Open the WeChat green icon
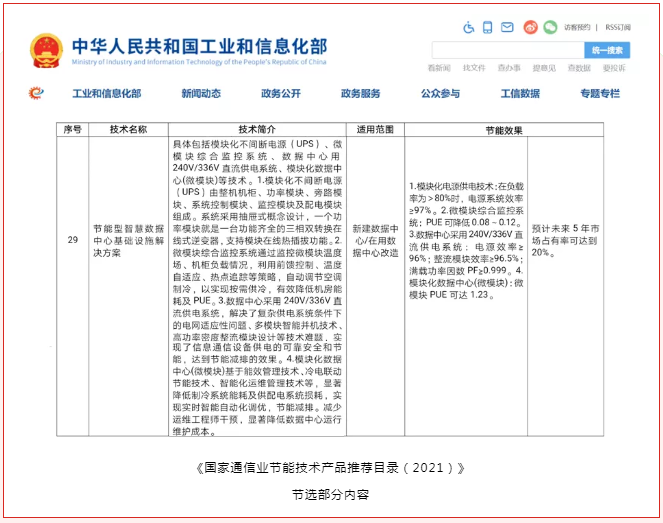Image resolution: width=663 pixels, height=523 pixels. click(550, 27)
